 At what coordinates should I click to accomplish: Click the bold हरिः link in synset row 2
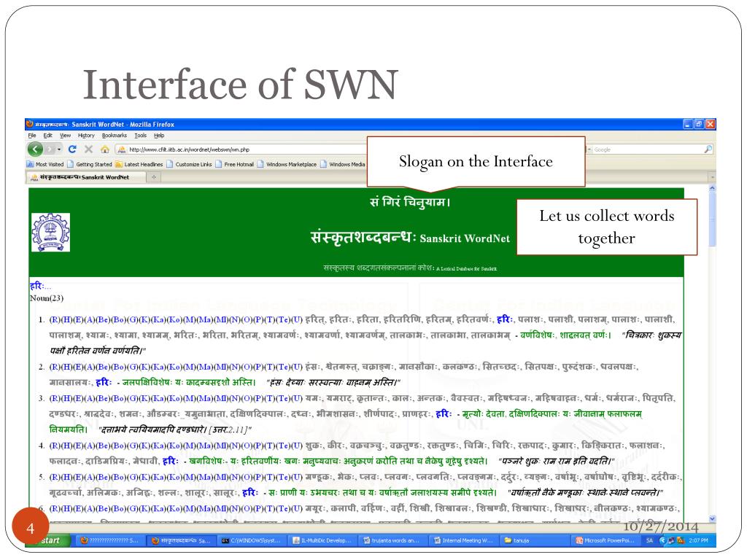coord(104,382)
